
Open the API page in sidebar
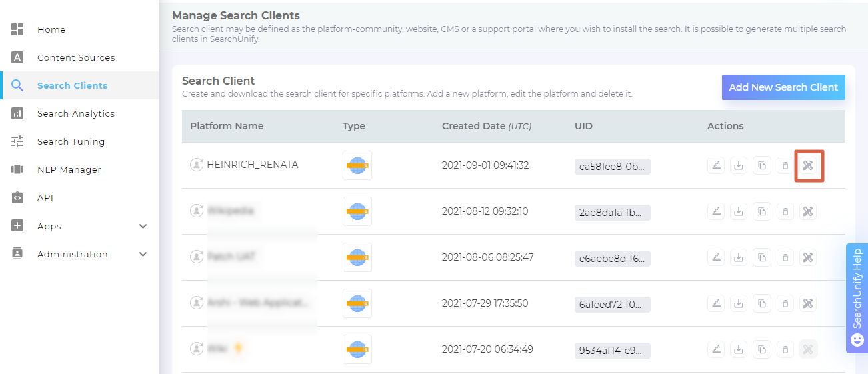(45, 198)
